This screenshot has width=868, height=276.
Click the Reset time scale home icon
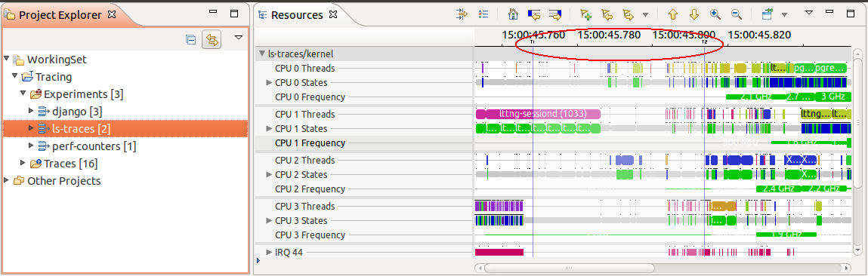pyautogui.click(x=513, y=14)
